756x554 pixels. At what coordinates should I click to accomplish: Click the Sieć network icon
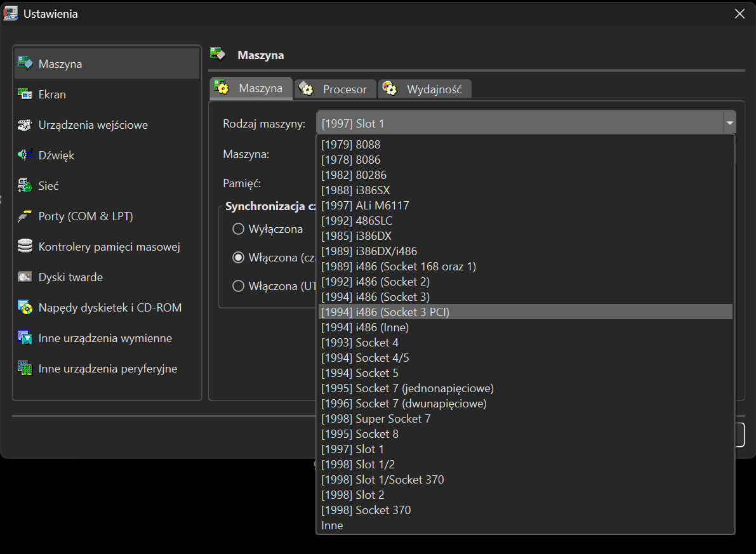tap(25, 185)
